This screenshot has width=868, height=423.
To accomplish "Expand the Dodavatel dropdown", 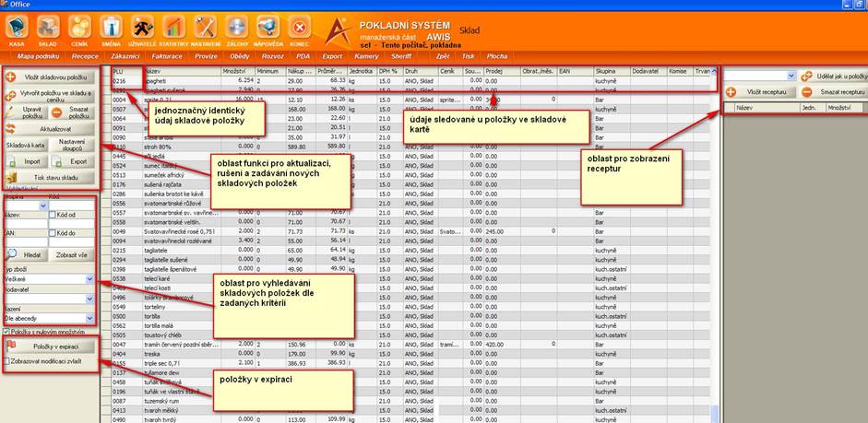I will coord(90,299).
